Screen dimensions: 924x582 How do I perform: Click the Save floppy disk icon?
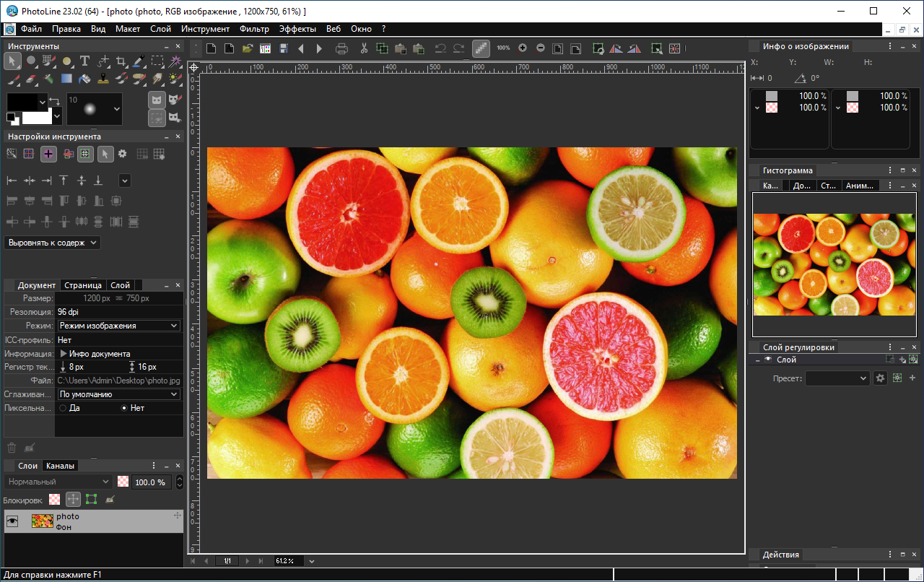tap(284, 48)
